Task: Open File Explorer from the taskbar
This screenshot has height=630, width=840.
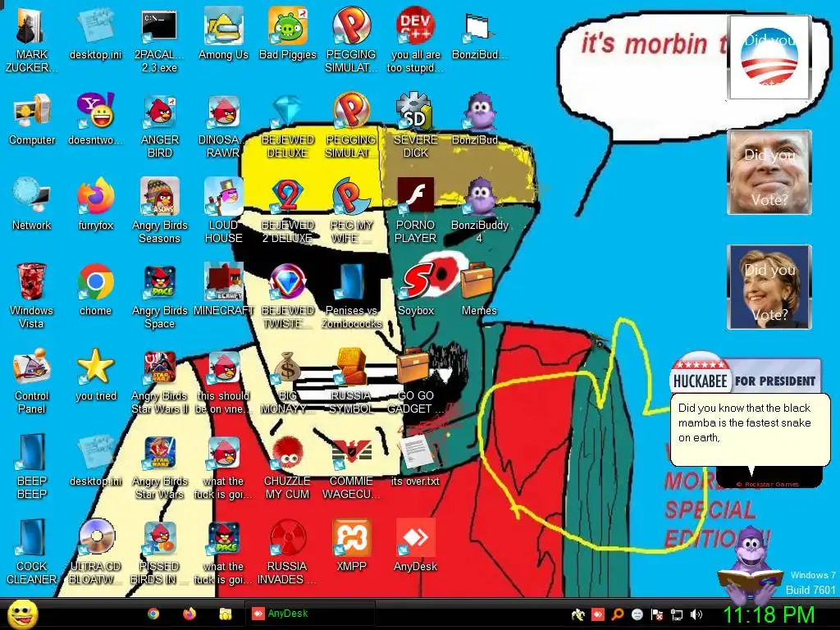Action: coord(225,614)
